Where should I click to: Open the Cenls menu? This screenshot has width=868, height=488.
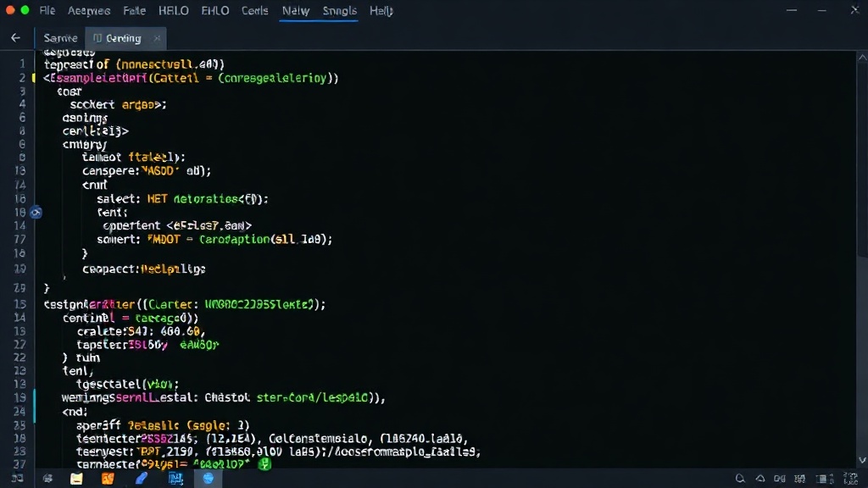(254, 10)
